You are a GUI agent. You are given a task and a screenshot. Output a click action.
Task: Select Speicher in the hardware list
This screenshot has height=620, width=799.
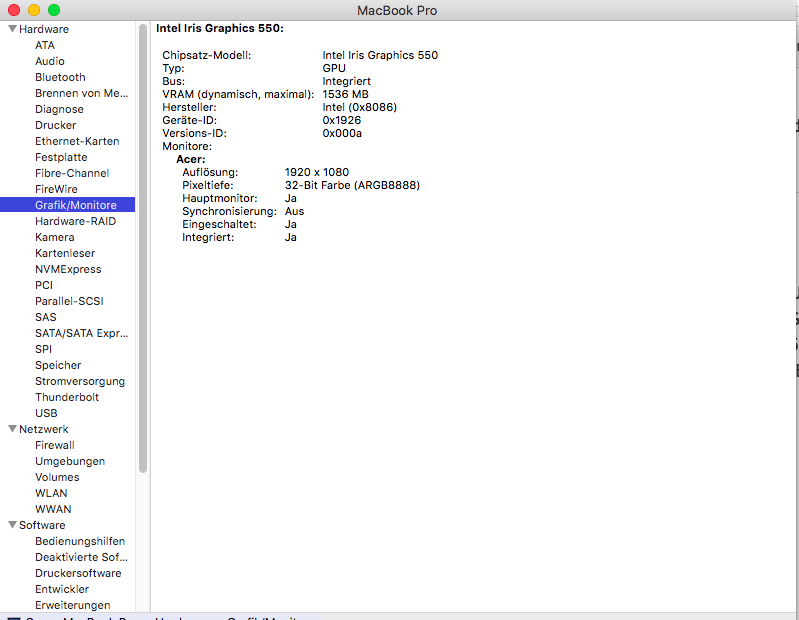pyautogui.click(x=58, y=365)
